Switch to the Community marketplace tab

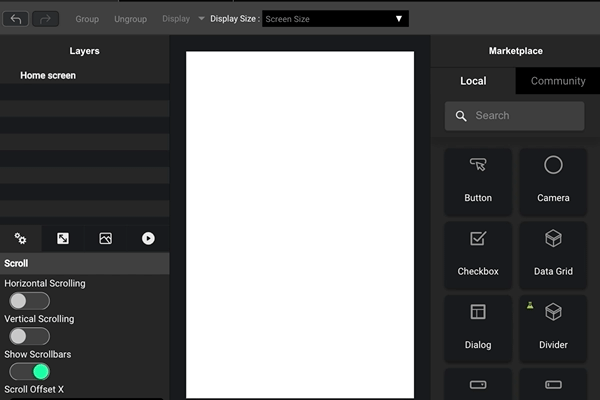coord(558,81)
